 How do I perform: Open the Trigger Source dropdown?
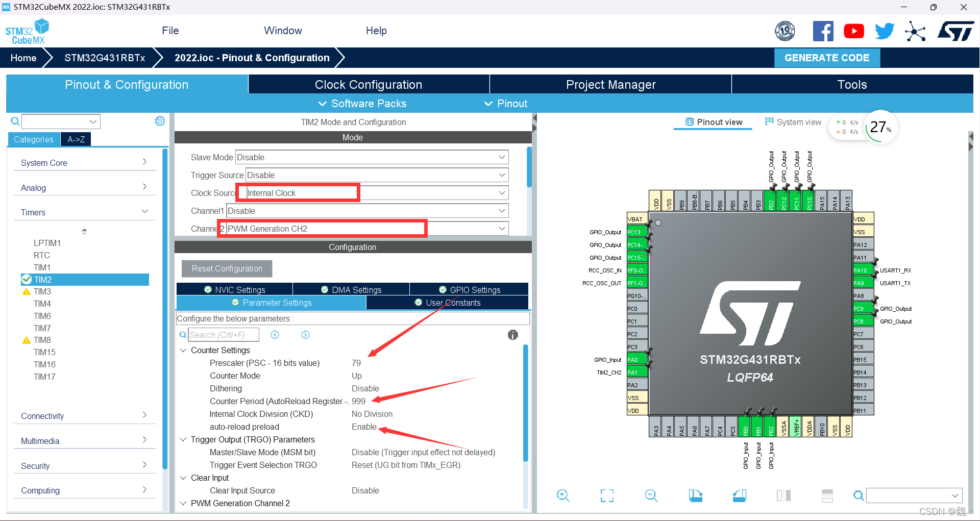click(x=377, y=175)
